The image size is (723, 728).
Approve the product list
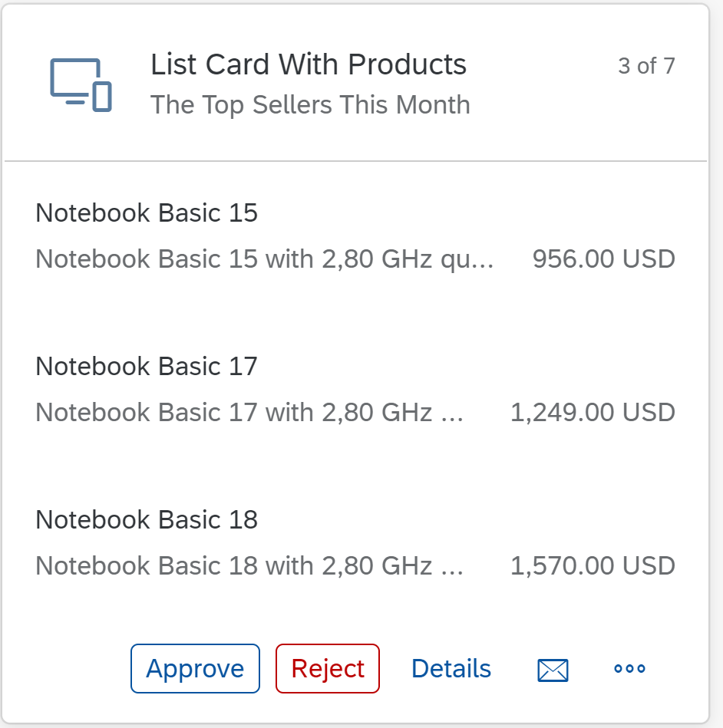click(x=195, y=669)
